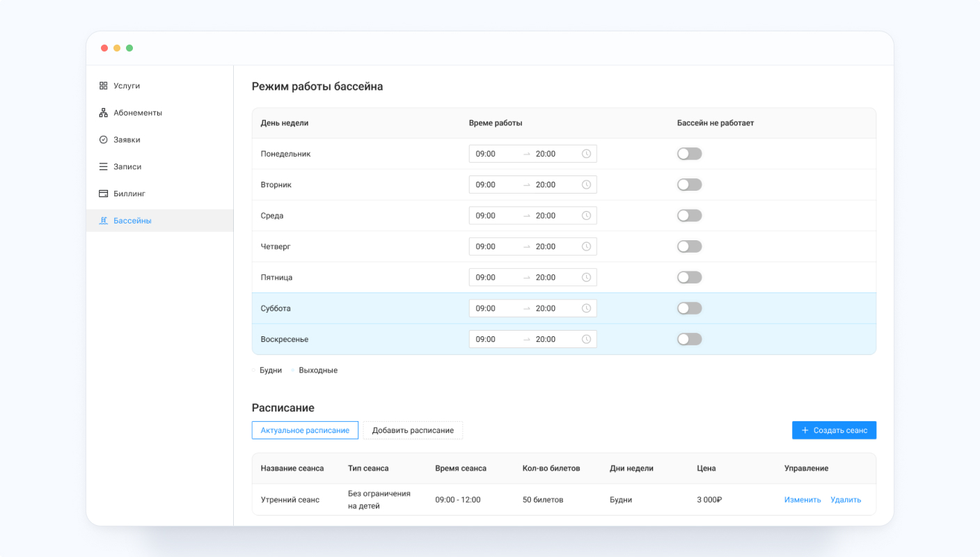Click the Суббота day label
This screenshot has width=980, height=557.
coord(276,308)
